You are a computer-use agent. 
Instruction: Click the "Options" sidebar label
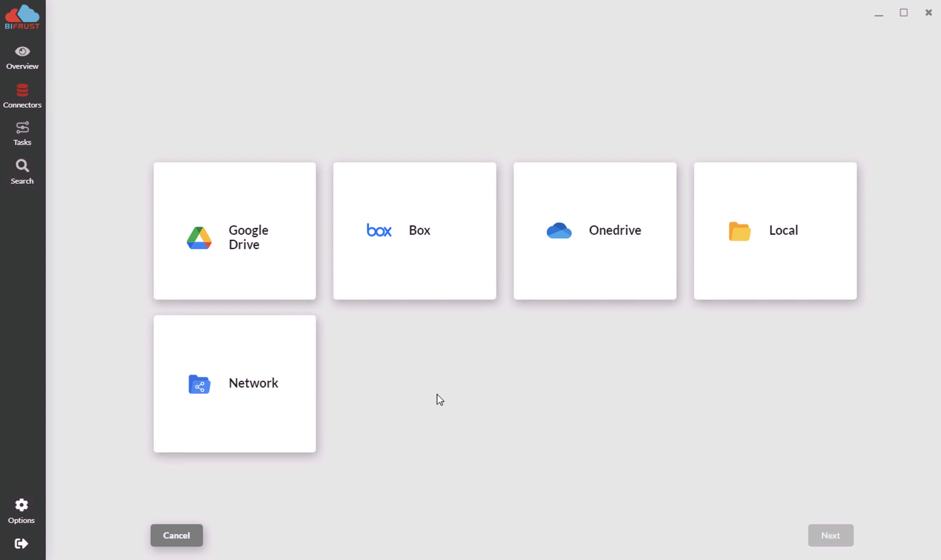pyautogui.click(x=22, y=520)
